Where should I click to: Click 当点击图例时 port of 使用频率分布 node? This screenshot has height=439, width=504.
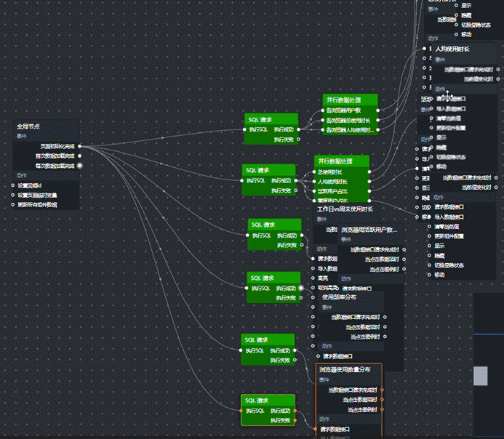[x=385, y=337]
